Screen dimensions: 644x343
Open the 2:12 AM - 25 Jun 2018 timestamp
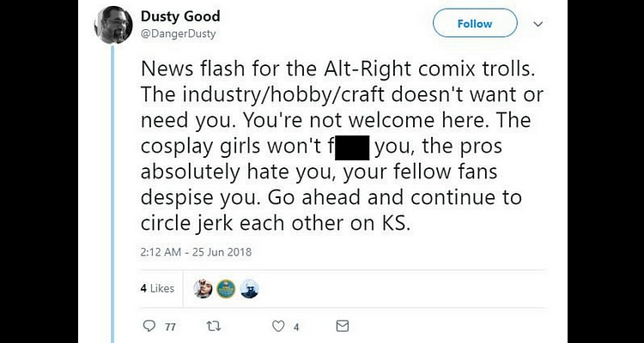click(x=194, y=252)
